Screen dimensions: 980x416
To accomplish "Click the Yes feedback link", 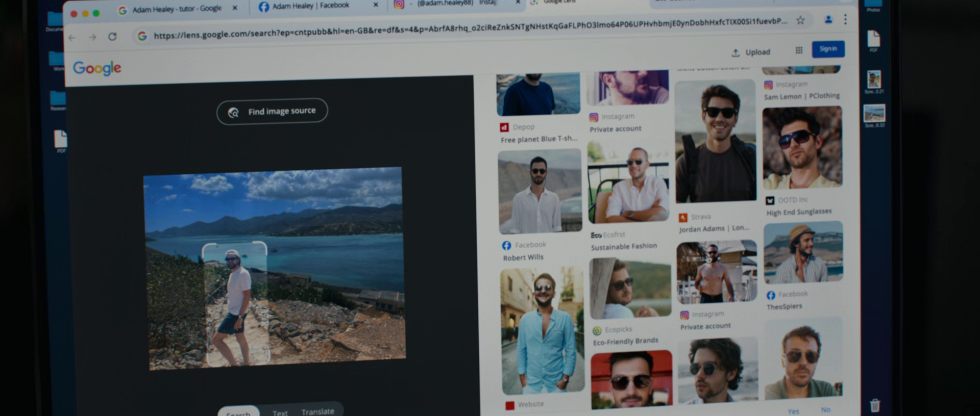I will (x=793, y=411).
